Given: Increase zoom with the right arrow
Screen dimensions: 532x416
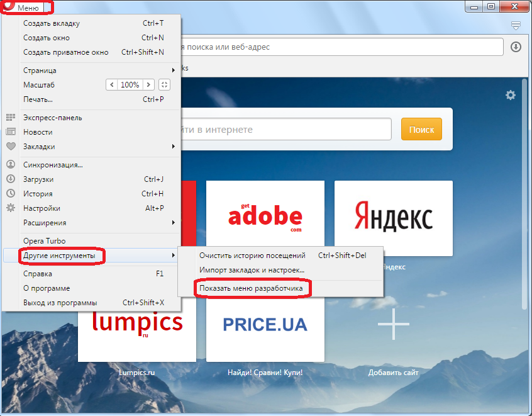Looking at the screenshot, I should click(x=148, y=84).
